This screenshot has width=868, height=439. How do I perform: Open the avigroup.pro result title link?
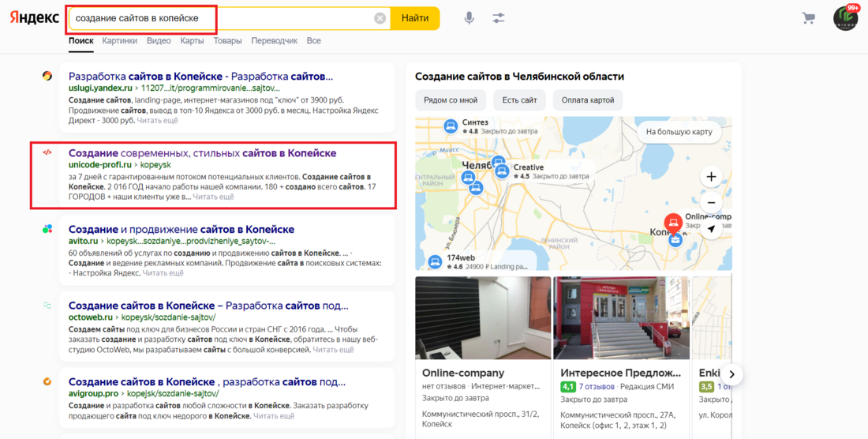click(x=207, y=382)
